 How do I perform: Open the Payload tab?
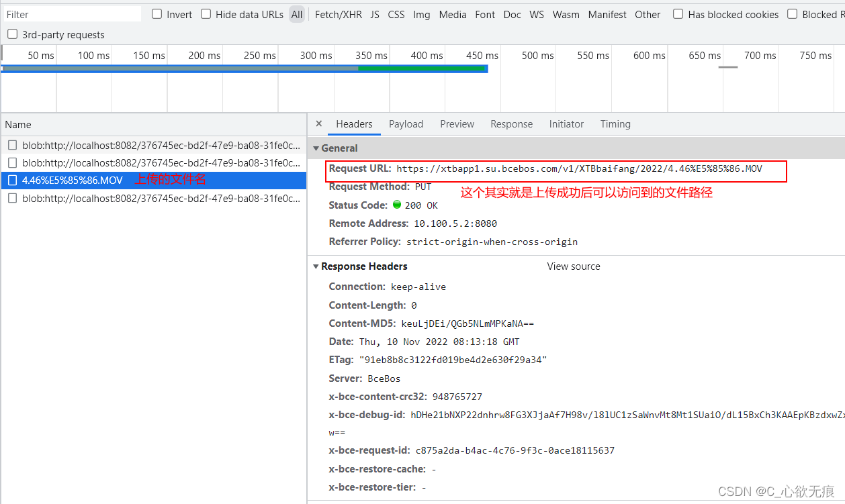tap(406, 124)
